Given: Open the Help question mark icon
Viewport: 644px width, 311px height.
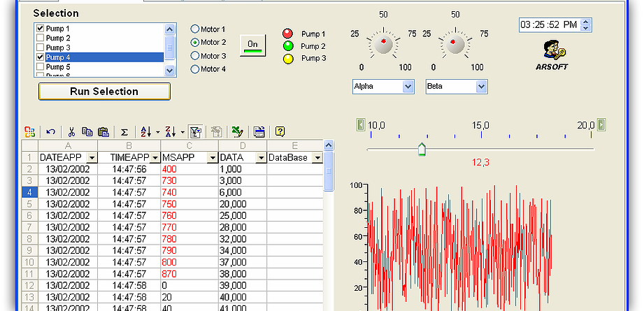Looking at the screenshot, I should point(280,131).
